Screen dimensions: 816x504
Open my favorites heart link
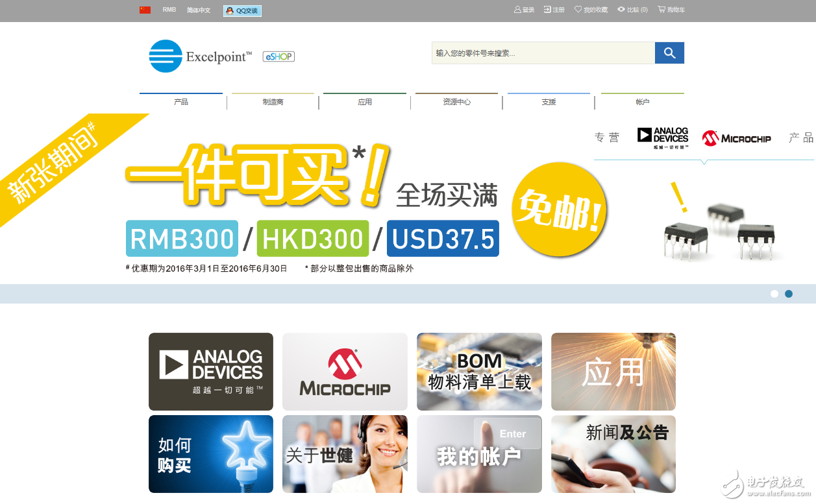point(591,10)
